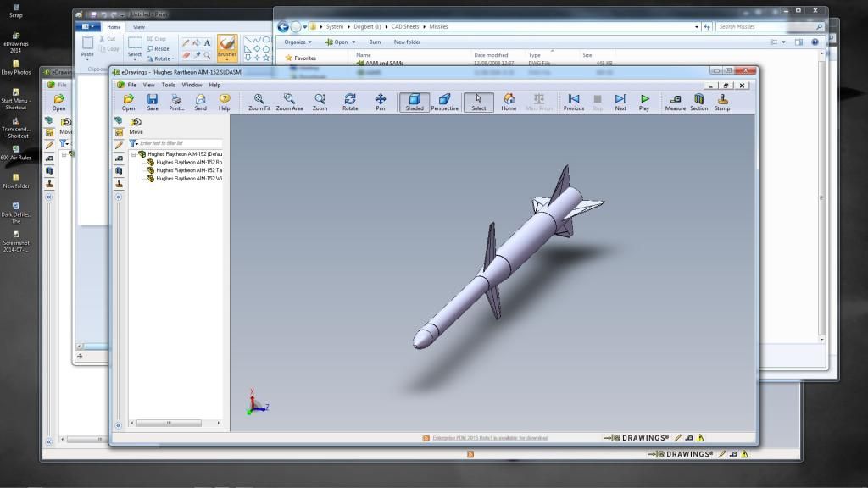Open the Ebay Photos desktop folder
Screen dimensions: 868x488
(15, 68)
